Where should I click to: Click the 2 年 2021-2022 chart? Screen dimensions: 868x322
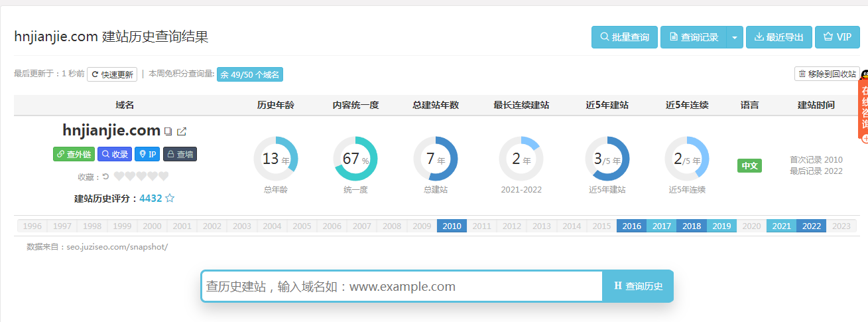point(521,159)
